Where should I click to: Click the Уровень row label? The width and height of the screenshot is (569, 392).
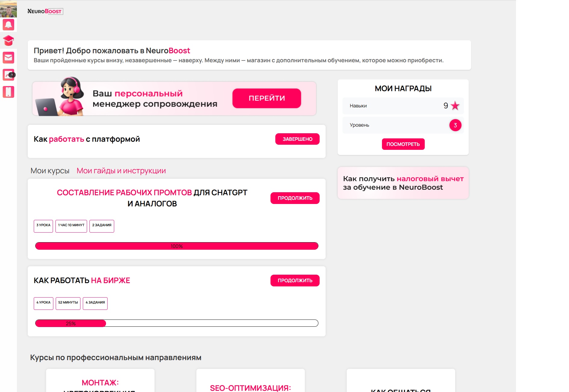(359, 125)
